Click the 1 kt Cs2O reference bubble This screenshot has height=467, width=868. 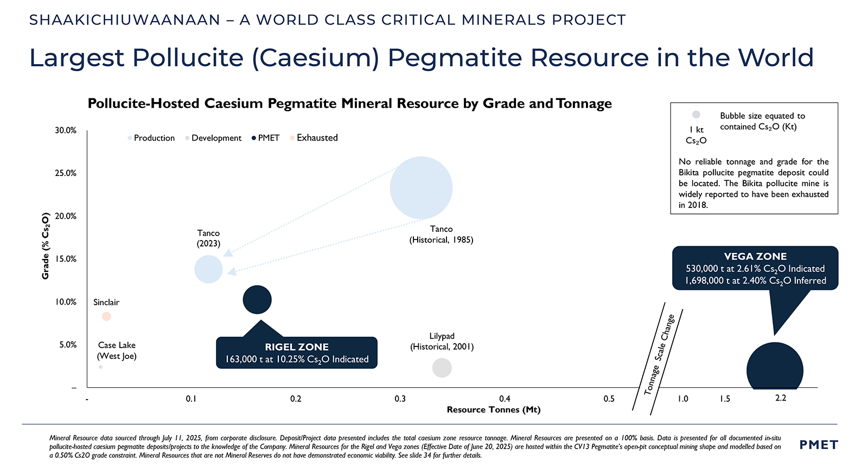[696, 115]
